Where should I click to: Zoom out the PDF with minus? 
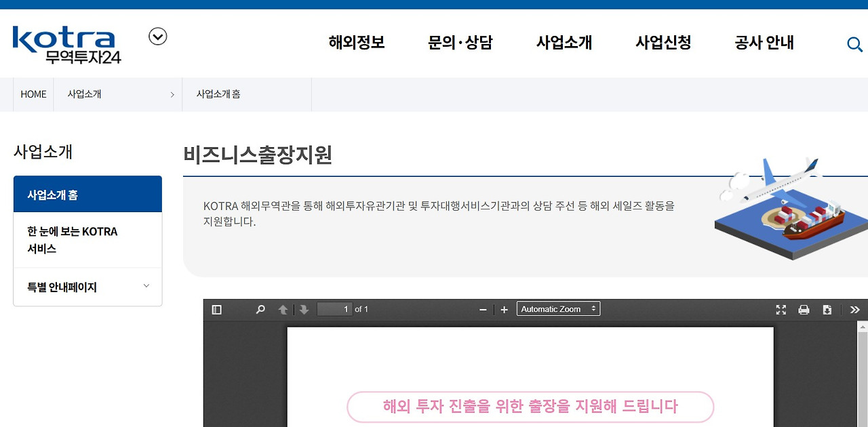(x=483, y=310)
